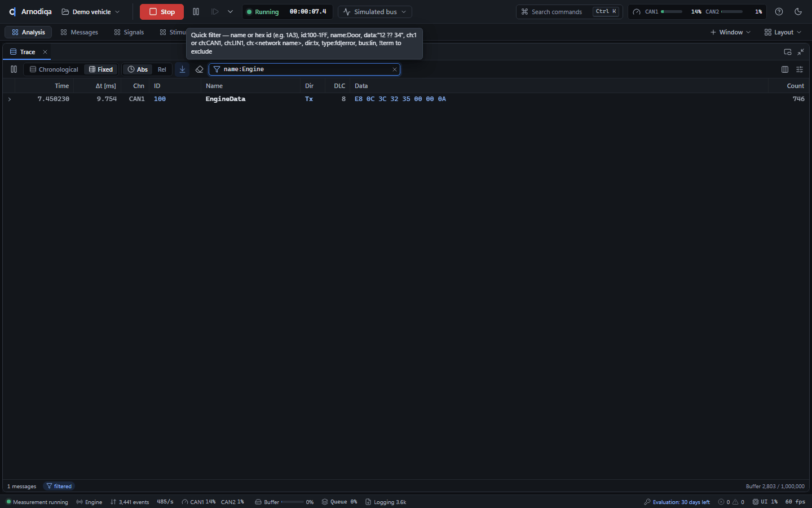Clear the quick filter text

tap(395, 69)
